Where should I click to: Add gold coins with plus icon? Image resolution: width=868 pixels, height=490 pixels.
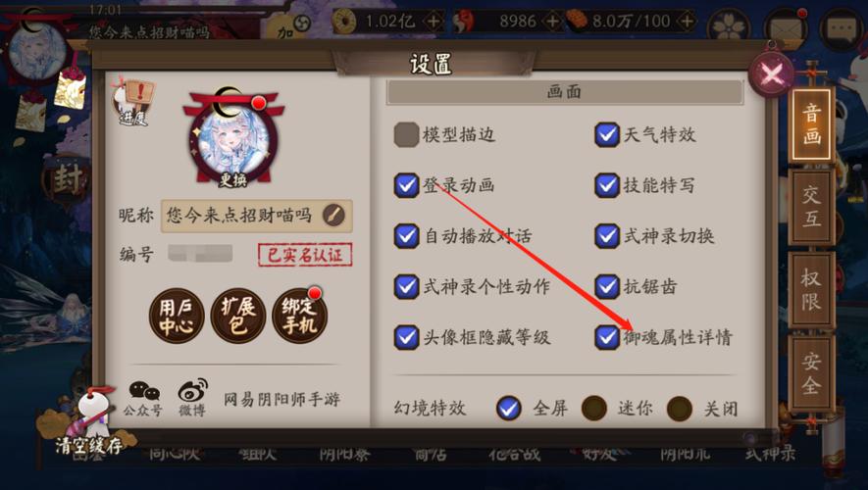(x=434, y=22)
